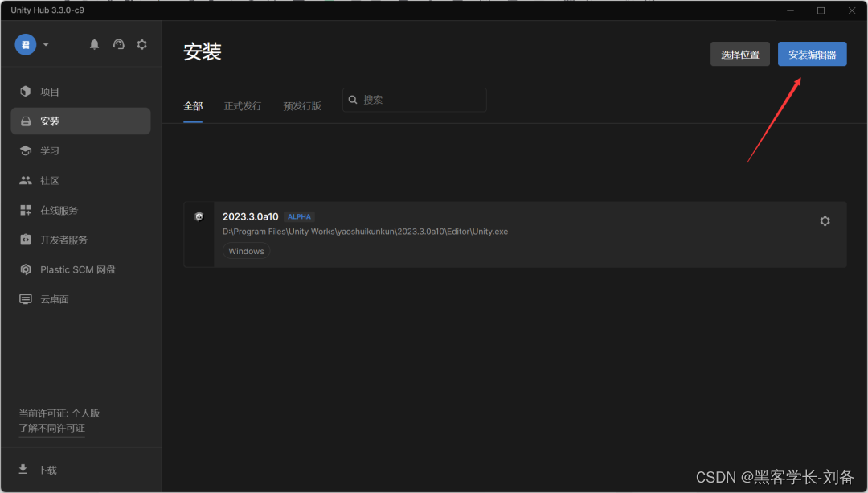Open 开发者服务 section

(x=81, y=240)
